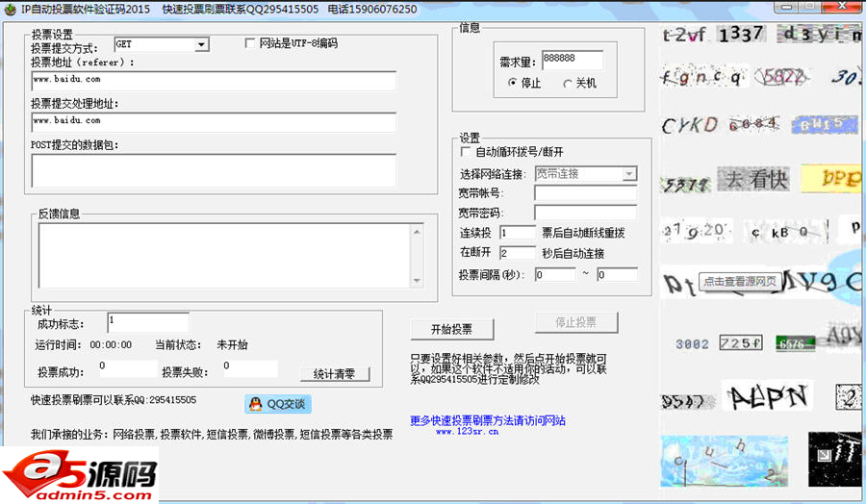
Task: Click the 1337 captcha thumbnail
Action: 742,35
